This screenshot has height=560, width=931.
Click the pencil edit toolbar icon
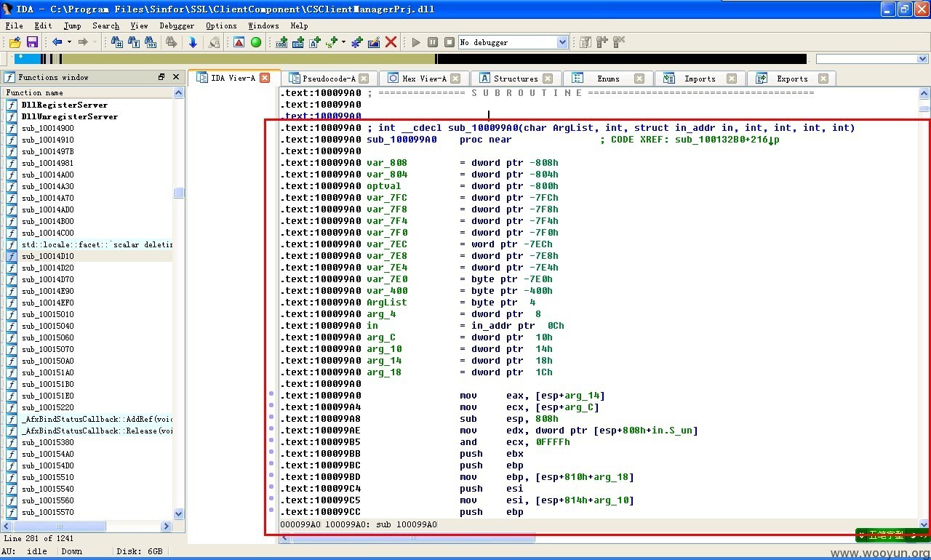374,42
